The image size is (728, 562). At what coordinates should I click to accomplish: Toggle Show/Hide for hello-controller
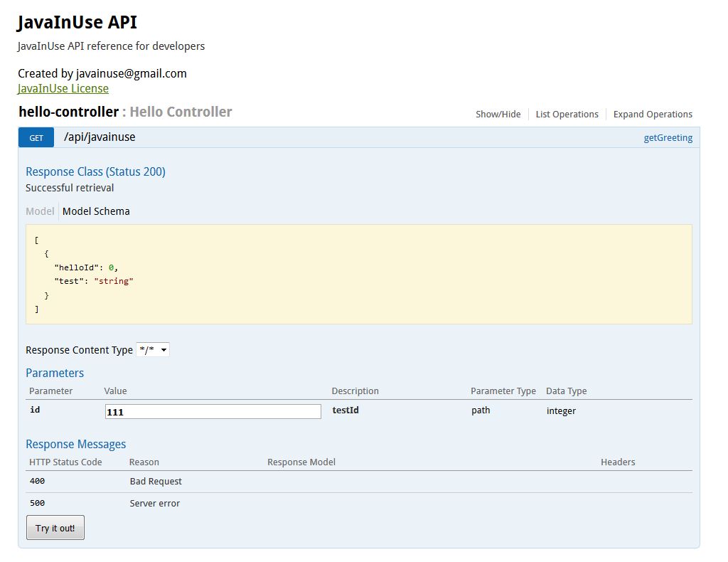click(498, 115)
